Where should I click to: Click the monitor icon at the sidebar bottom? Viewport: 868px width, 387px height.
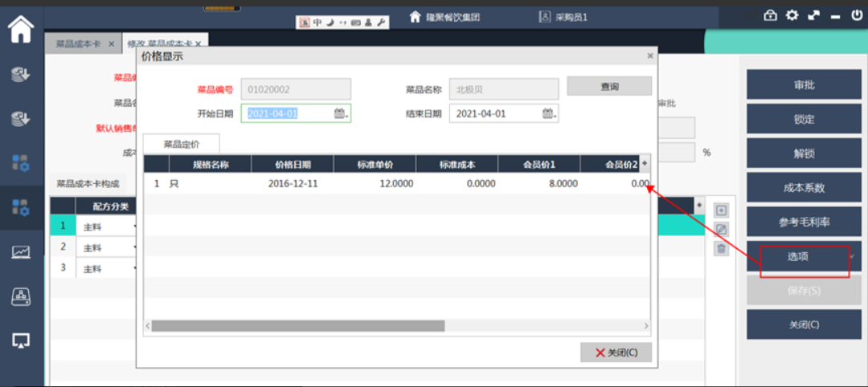click(21, 340)
